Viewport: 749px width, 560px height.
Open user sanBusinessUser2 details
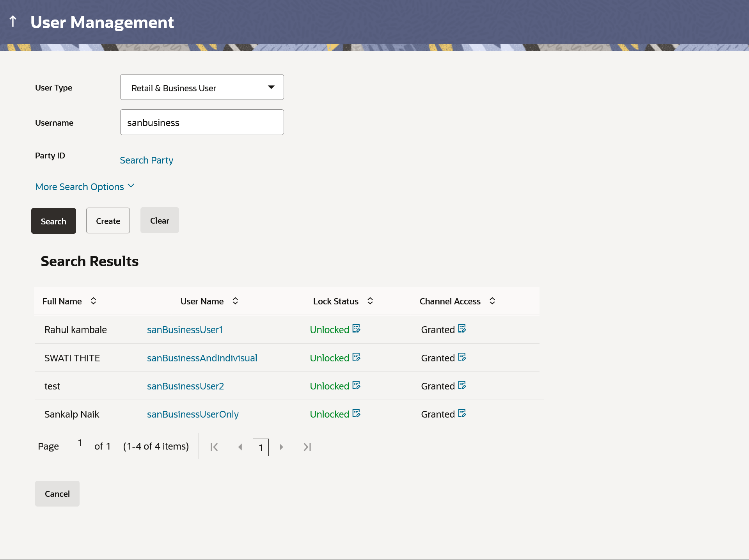(185, 386)
